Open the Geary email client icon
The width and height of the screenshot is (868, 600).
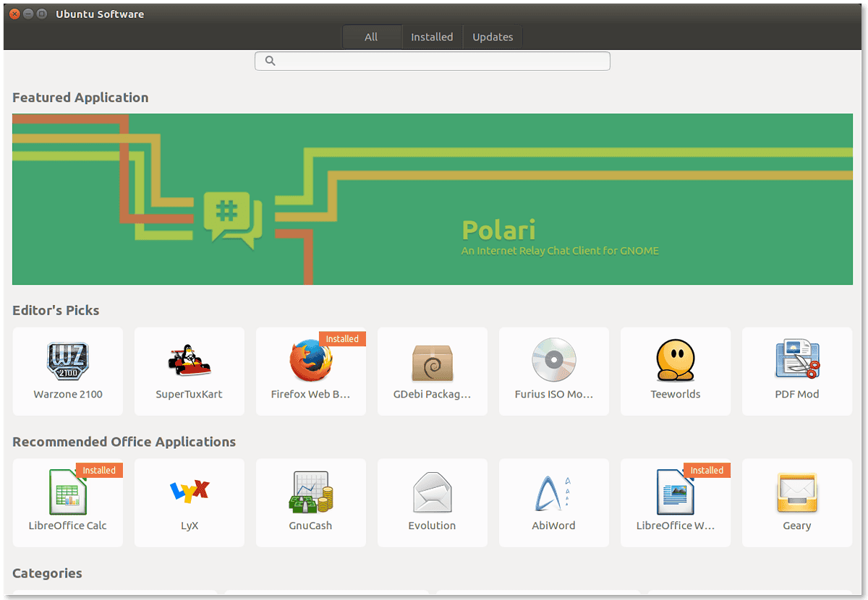pyautogui.click(x=797, y=492)
